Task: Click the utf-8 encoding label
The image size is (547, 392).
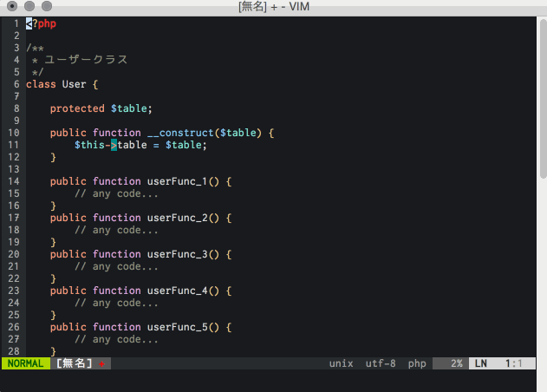Action: pos(381,363)
